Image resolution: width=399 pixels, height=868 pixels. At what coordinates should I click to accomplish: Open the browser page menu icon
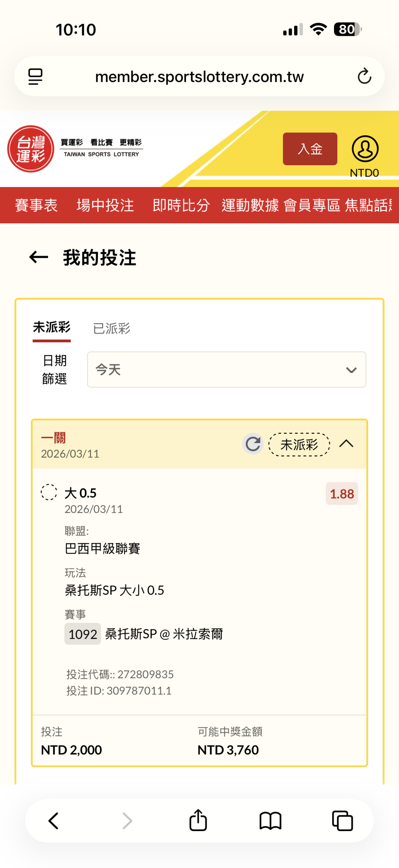(35, 77)
